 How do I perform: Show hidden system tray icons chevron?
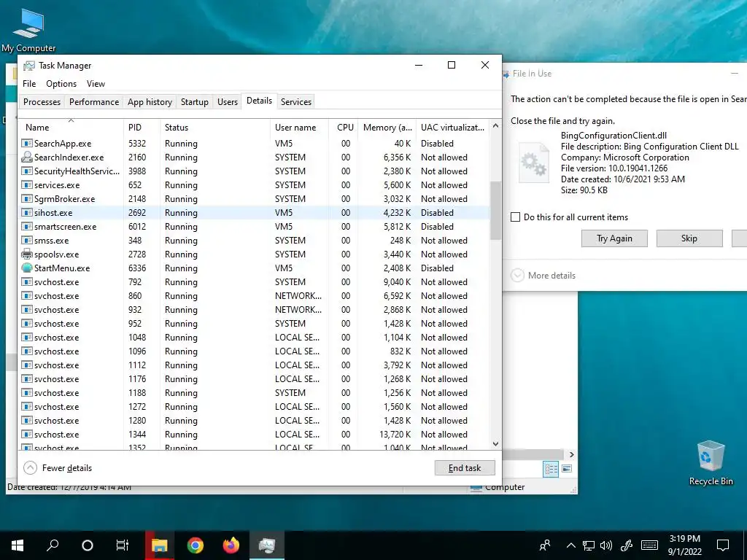point(570,545)
